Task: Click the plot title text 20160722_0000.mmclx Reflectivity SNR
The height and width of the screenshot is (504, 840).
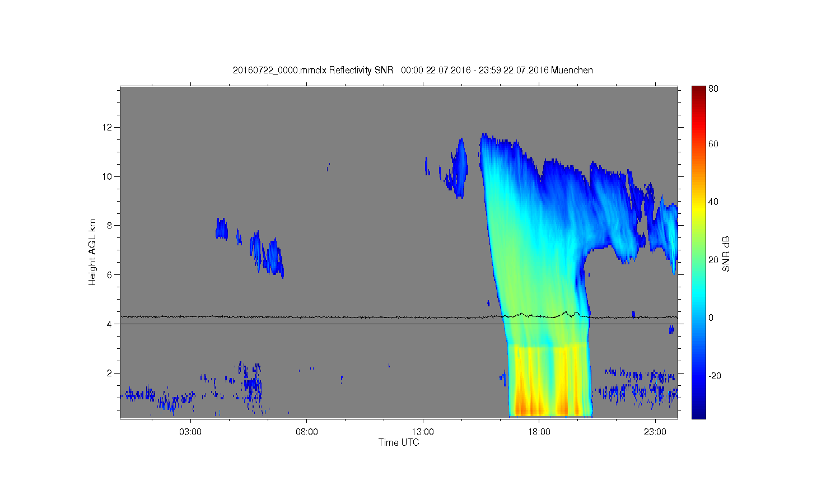Action: 313,71
